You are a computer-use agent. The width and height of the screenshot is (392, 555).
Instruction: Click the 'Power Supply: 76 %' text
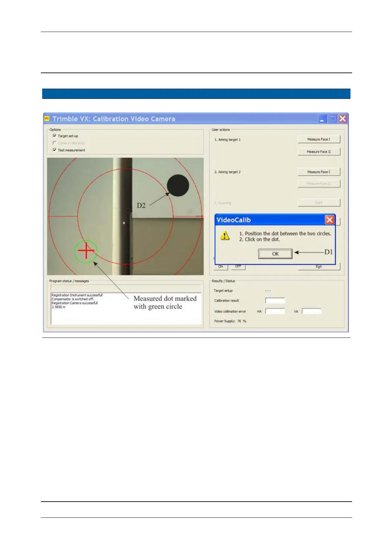[x=230, y=321]
